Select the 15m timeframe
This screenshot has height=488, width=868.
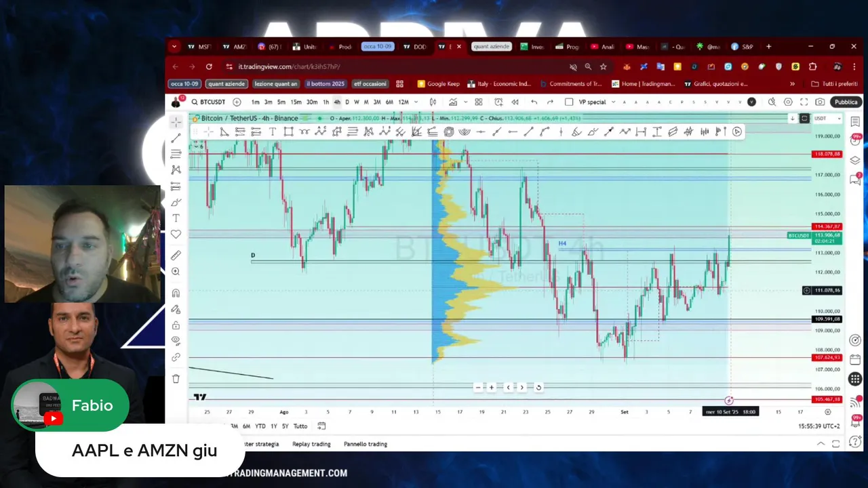[296, 102]
